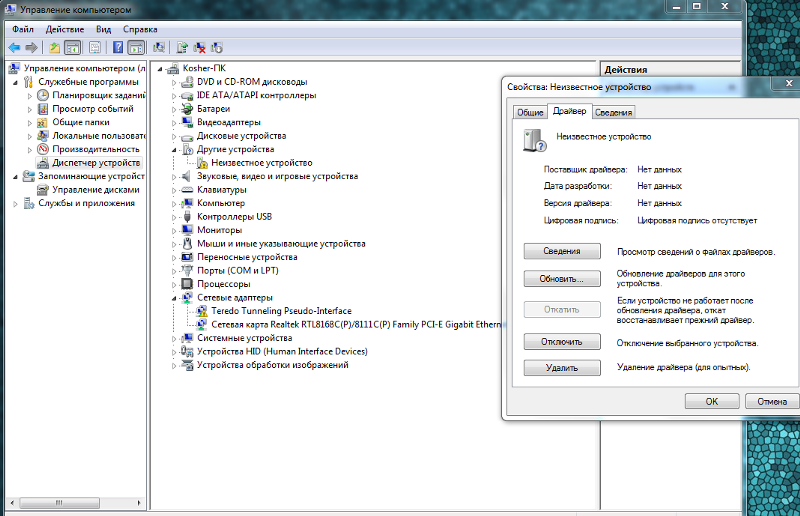Click the Диспетчер устройств icon
The width and height of the screenshot is (800, 516).
(x=43, y=163)
